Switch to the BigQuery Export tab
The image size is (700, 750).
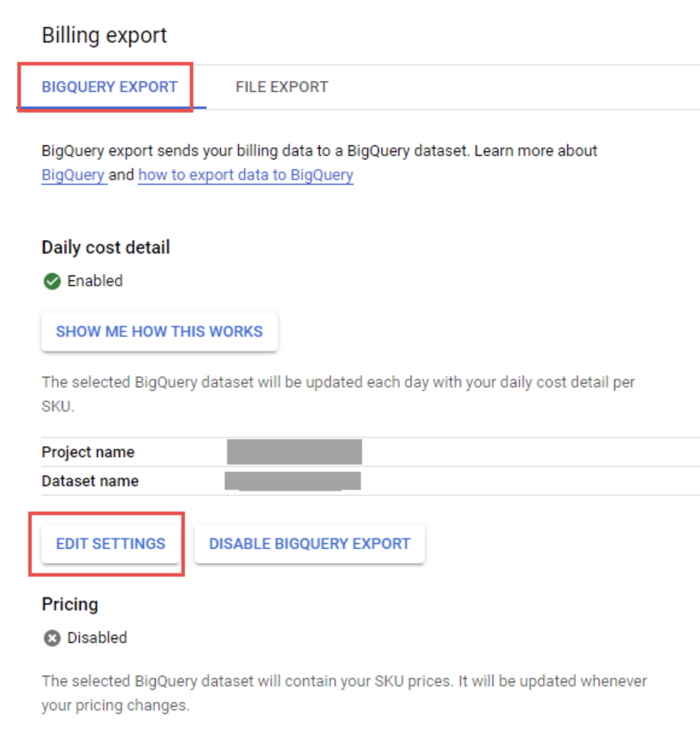pyautogui.click(x=109, y=87)
